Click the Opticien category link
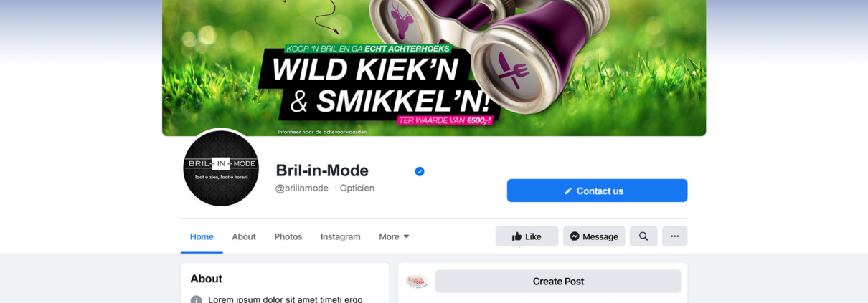The height and width of the screenshot is (303, 868). [x=357, y=188]
